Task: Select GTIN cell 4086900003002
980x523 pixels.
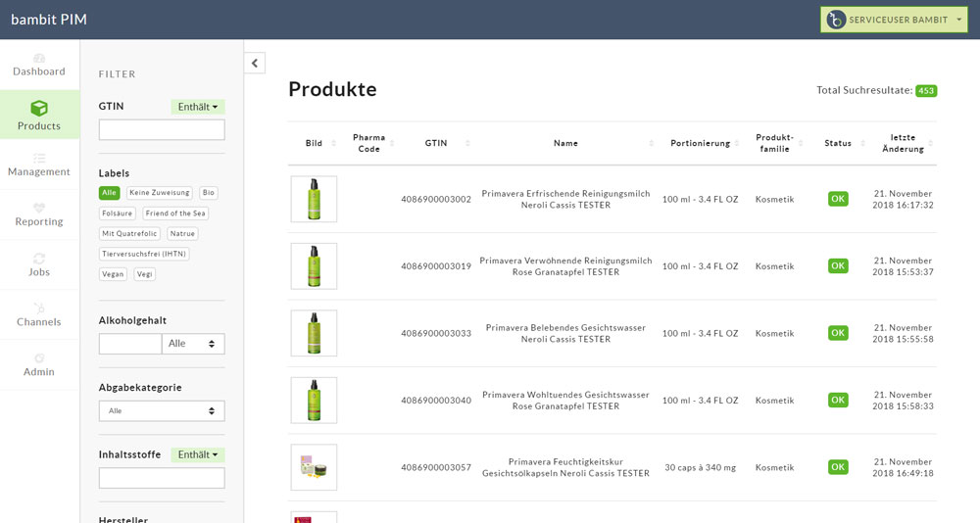Action: tap(436, 200)
